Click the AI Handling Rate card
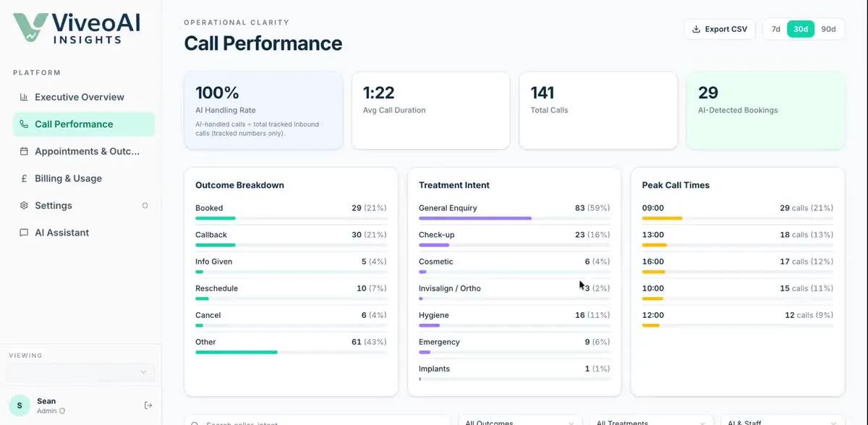The height and width of the screenshot is (425, 868). tap(263, 111)
